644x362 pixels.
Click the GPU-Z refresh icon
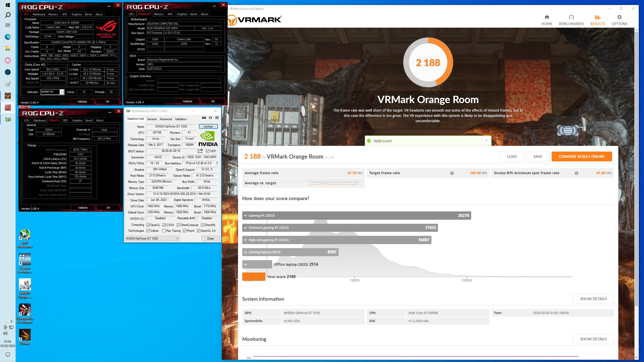coord(210,118)
